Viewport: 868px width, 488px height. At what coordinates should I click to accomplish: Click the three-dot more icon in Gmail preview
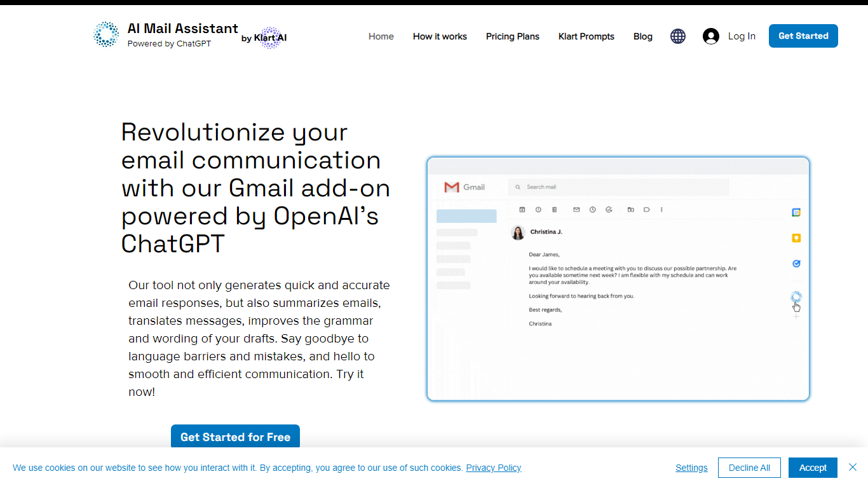pos(661,210)
